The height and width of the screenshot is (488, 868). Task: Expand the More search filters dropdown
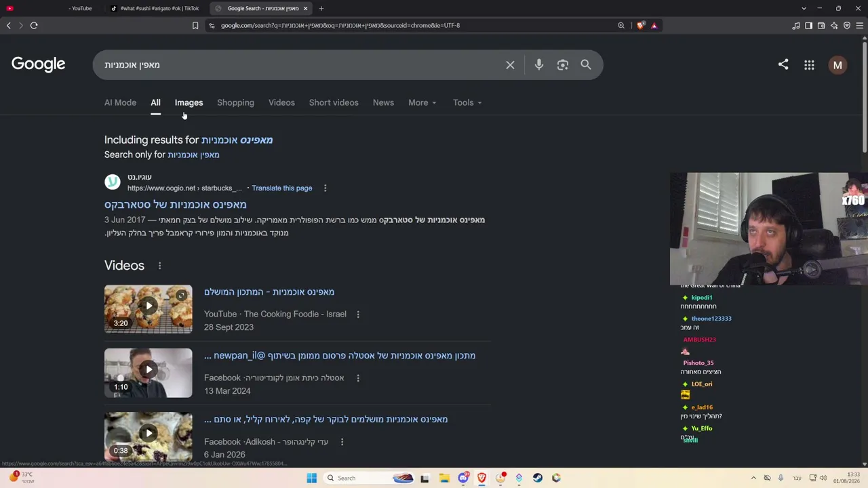tap(422, 103)
